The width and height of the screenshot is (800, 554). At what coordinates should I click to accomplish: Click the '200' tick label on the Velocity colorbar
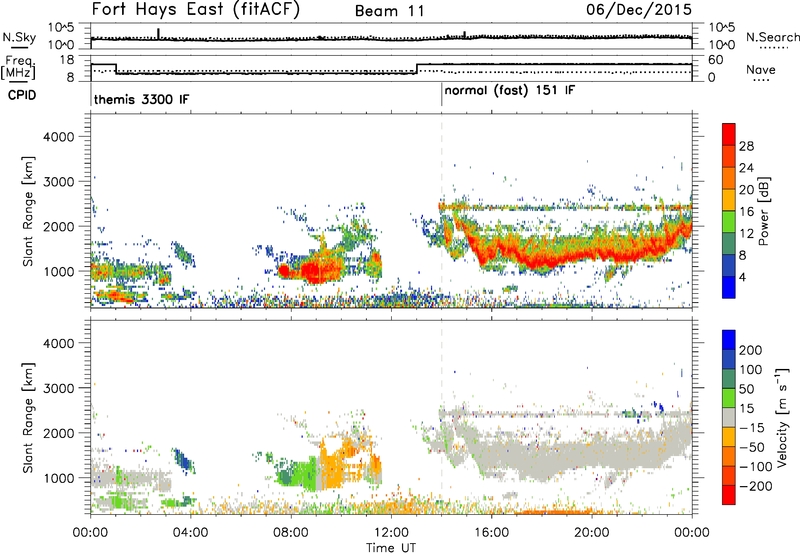coord(751,350)
